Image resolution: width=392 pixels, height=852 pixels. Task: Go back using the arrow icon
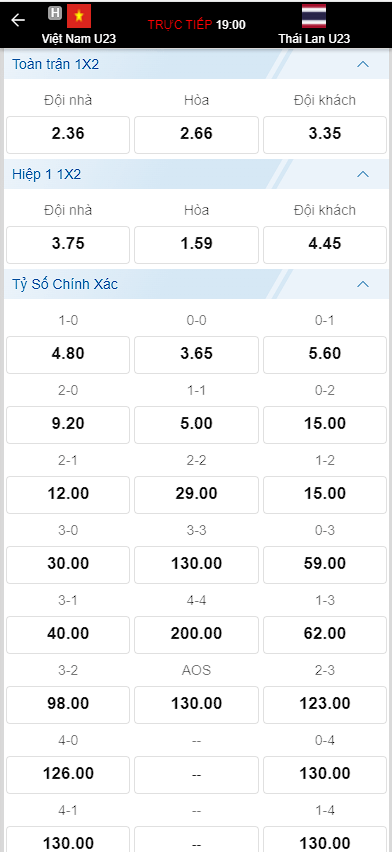click(x=18, y=21)
